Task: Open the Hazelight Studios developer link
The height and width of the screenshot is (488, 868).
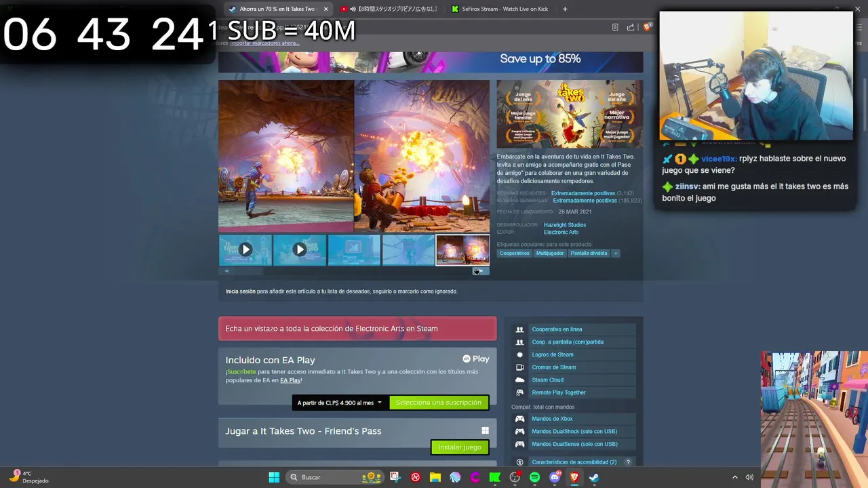Action: 565,224
